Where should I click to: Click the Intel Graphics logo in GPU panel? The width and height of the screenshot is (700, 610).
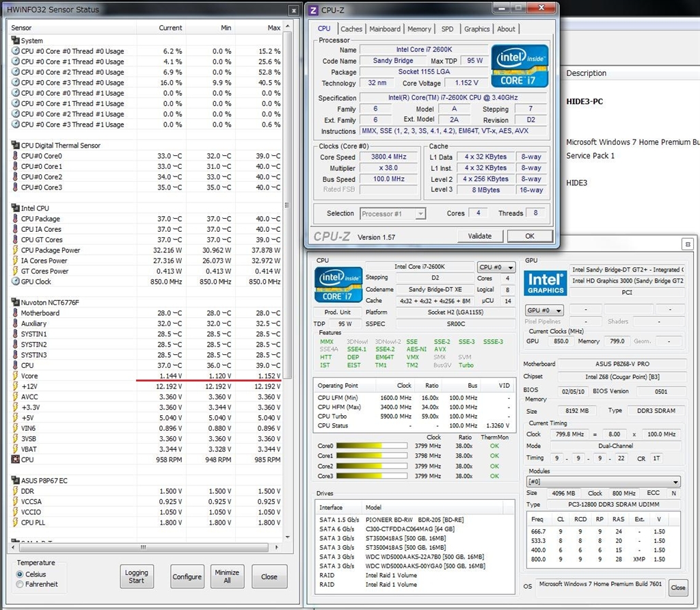(544, 284)
